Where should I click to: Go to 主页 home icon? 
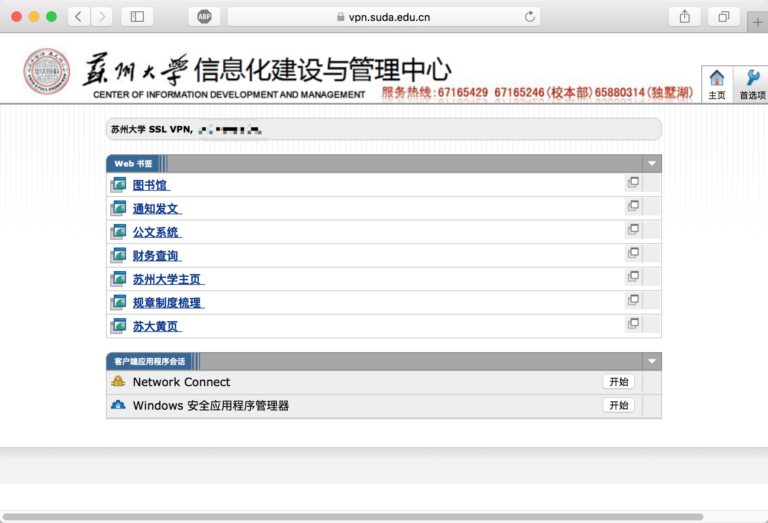tap(717, 84)
